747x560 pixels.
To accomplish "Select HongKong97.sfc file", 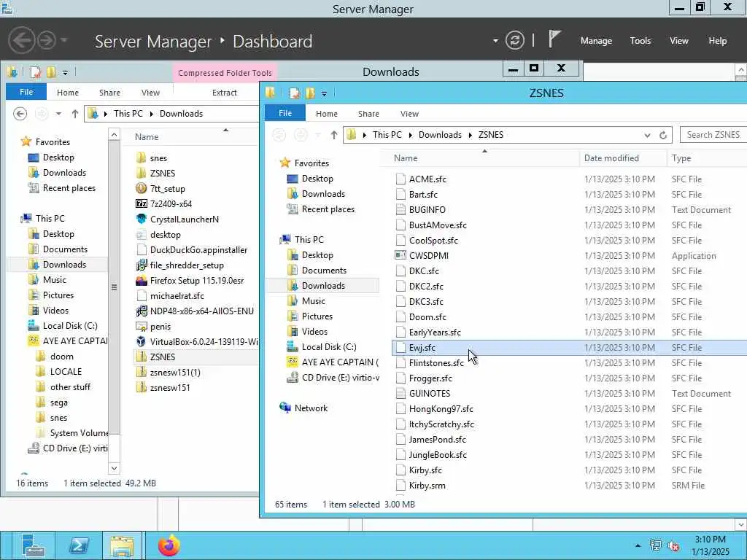I will [441, 408].
